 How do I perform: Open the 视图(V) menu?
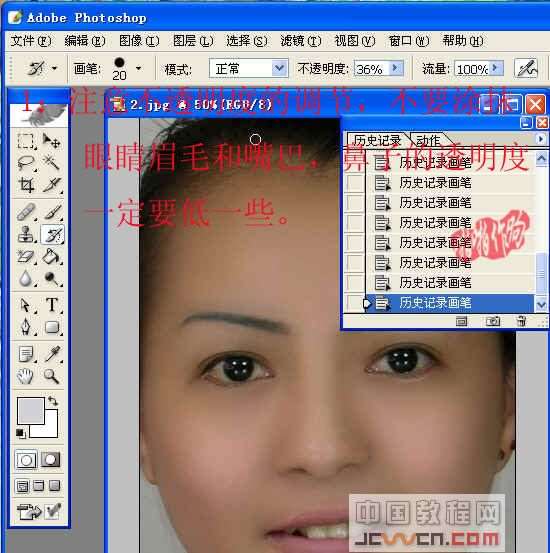click(355, 41)
